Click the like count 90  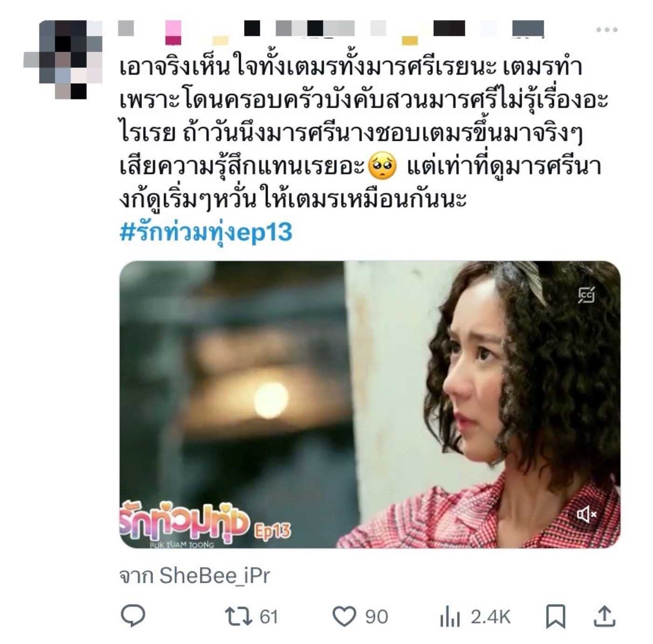pos(376,617)
